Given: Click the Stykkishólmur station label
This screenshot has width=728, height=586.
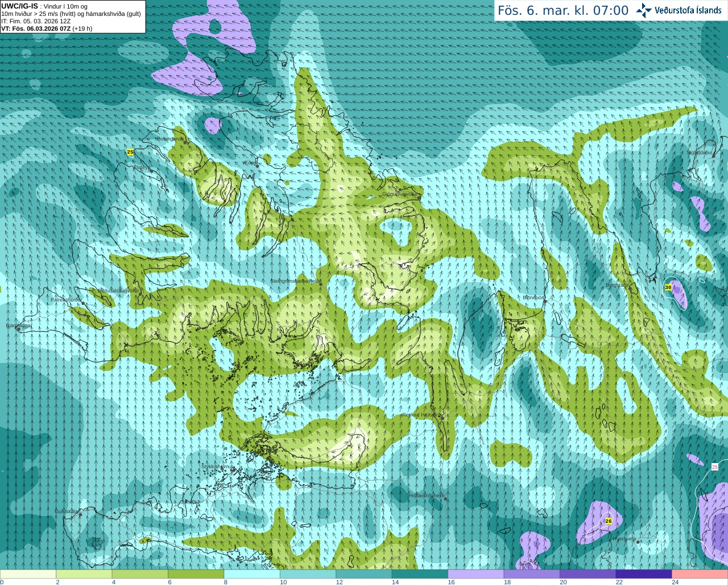Looking at the screenshot, I should (217, 467).
